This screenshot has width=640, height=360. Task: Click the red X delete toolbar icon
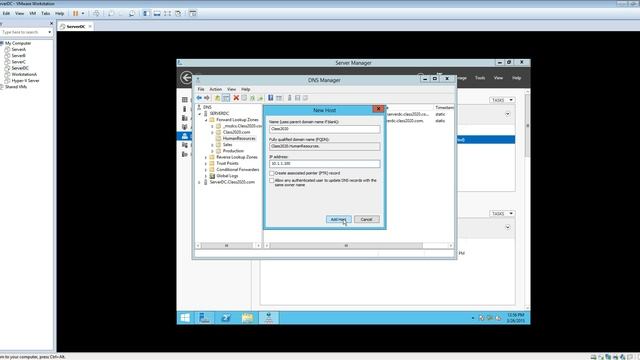point(236,98)
